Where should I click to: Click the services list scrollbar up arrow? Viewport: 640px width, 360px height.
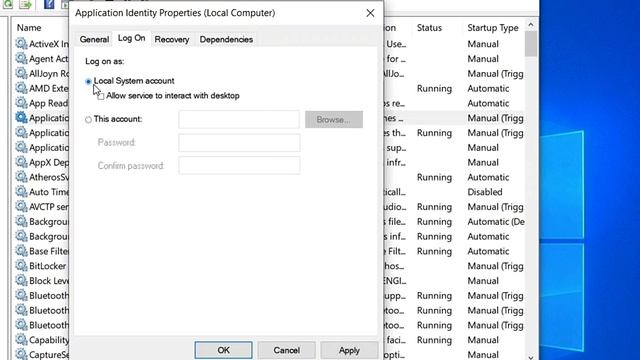coord(531,25)
